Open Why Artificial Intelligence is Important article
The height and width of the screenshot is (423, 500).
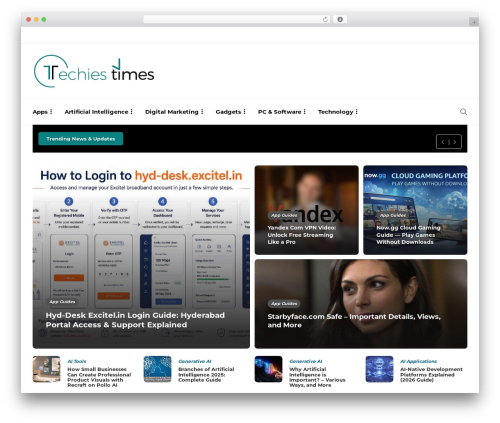point(317,377)
